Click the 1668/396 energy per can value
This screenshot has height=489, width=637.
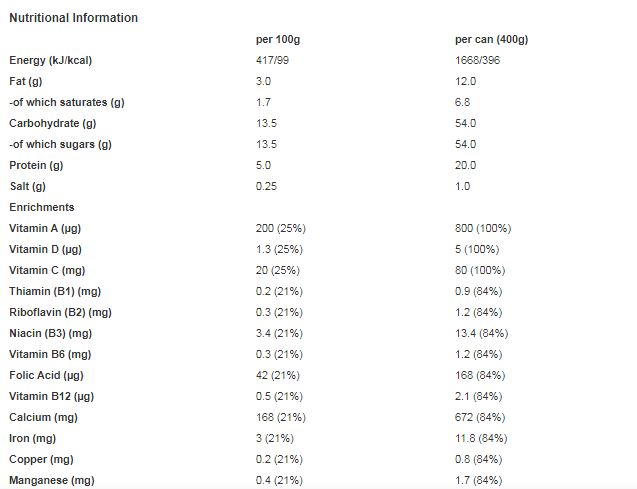(477, 61)
